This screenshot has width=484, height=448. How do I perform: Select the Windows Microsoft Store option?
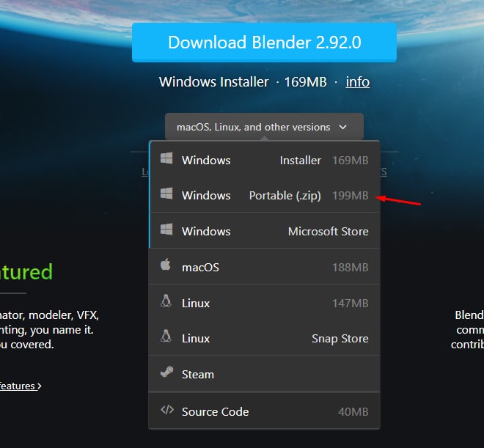coord(264,231)
